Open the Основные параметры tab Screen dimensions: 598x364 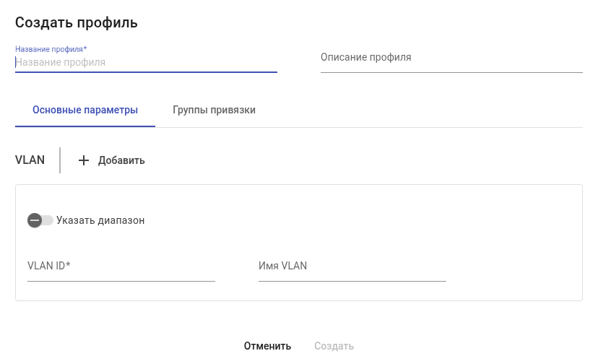coord(85,110)
